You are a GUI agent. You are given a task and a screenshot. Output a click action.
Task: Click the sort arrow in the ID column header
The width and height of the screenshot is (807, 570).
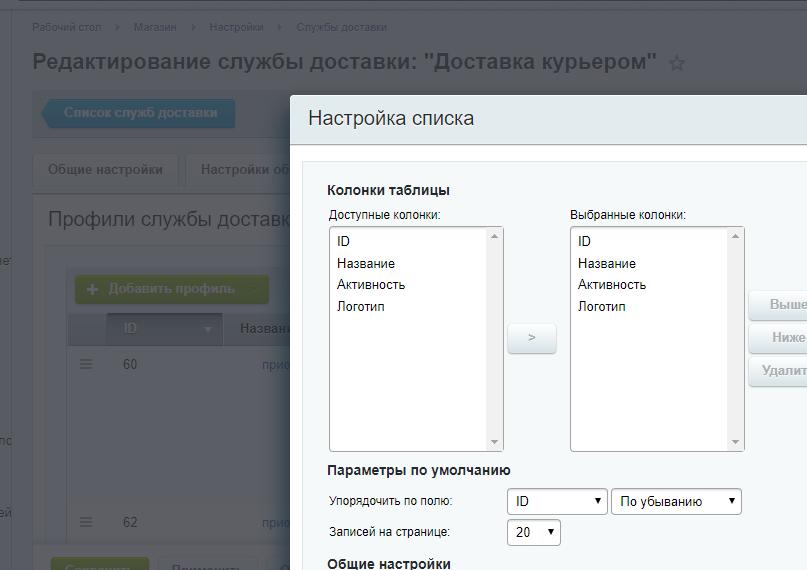[208, 329]
